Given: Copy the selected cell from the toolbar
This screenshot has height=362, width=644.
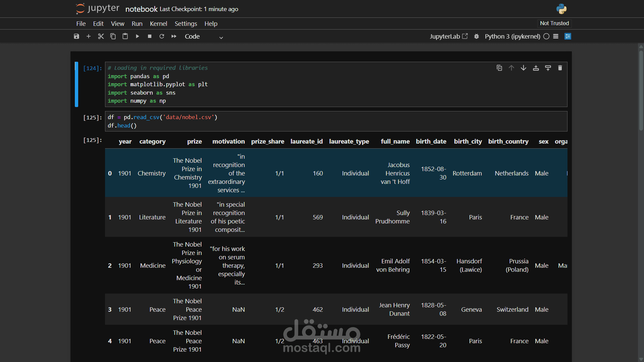Looking at the screenshot, I should (x=113, y=36).
